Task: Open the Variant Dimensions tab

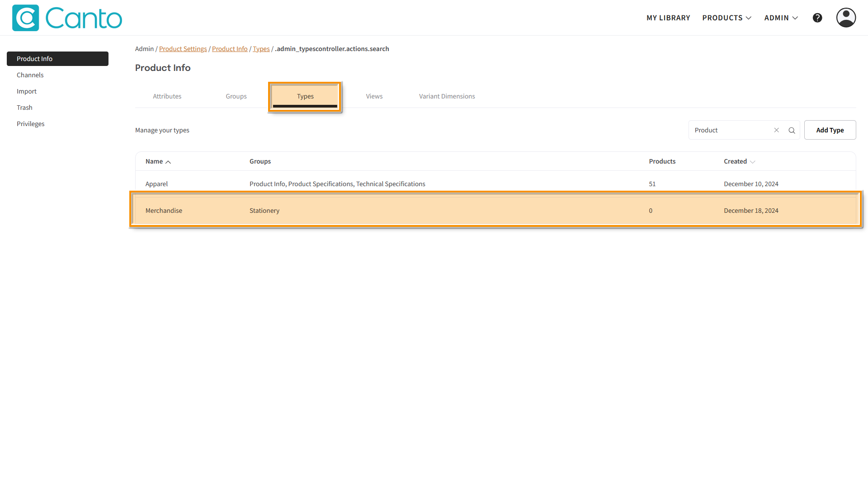Action: (x=447, y=96)
